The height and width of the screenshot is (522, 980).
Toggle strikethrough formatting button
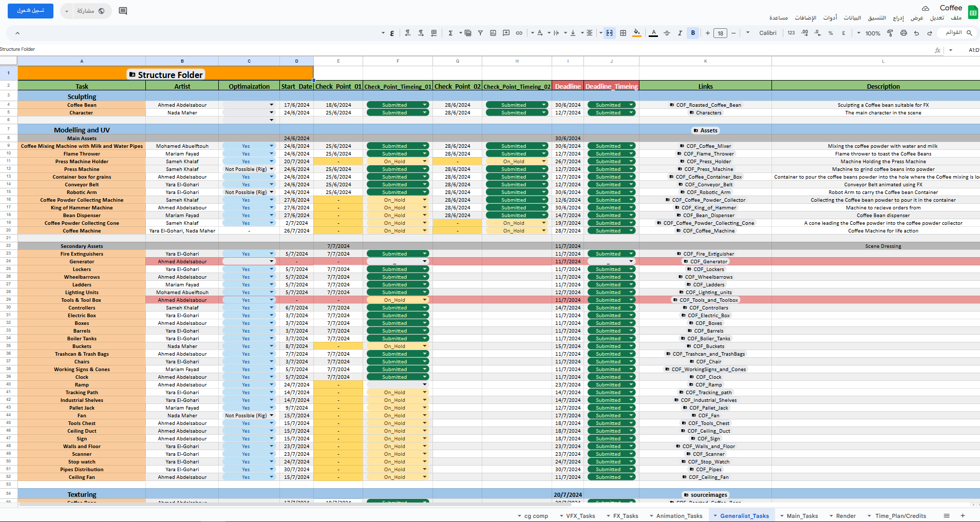click(667, 33)
